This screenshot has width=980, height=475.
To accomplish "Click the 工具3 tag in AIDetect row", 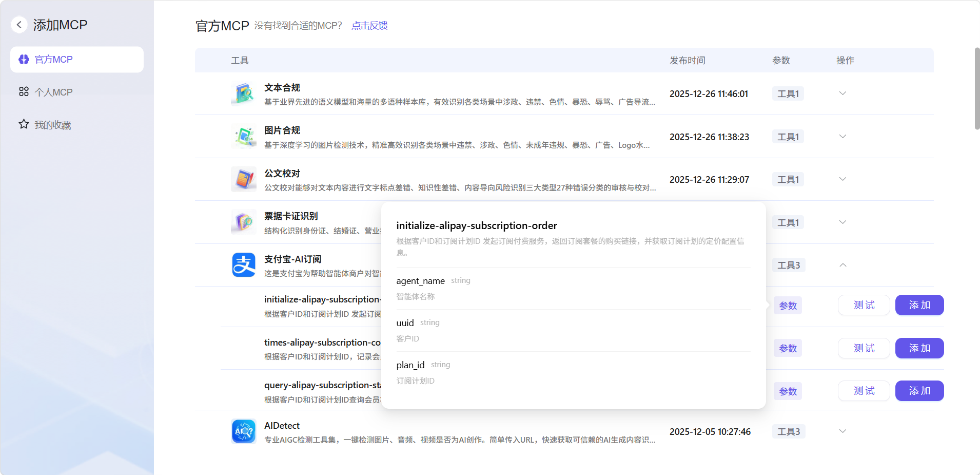I will pyautogui.click(x=789, y=432).
